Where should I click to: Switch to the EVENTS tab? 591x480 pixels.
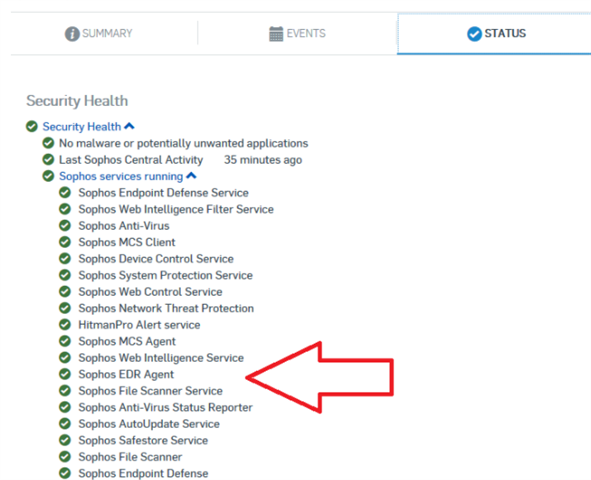pyautogui.click(x=297, y=34)
